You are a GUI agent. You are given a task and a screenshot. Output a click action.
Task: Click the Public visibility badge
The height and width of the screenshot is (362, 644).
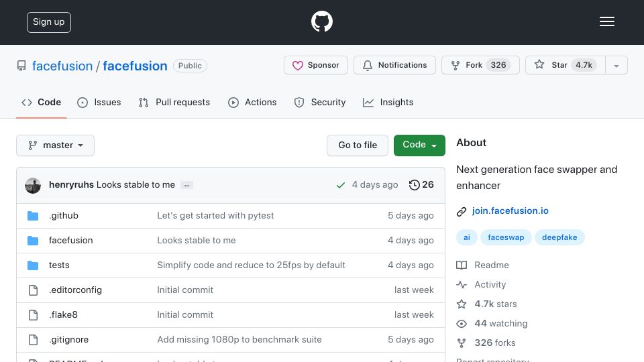(190, 66)
